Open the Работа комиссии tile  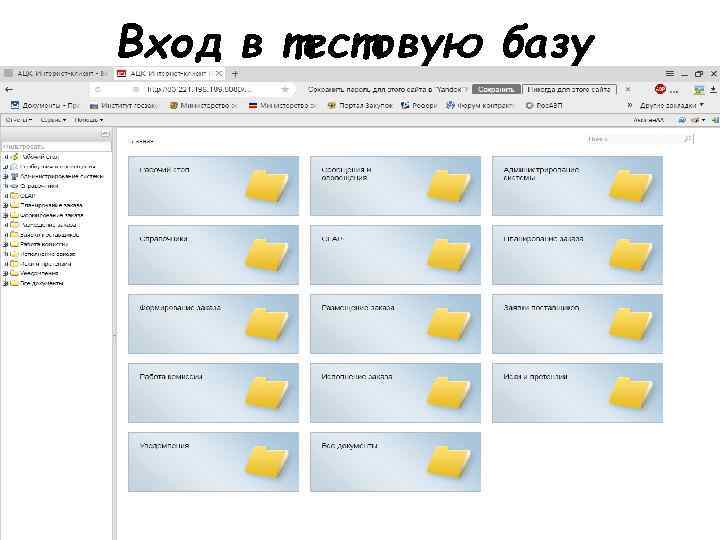point(214,393)
